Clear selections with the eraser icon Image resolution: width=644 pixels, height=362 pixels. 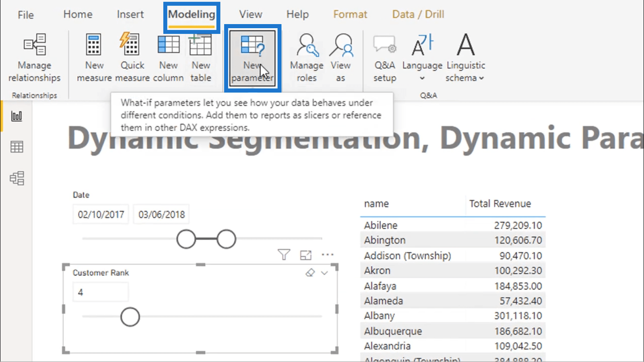(x=310, y=273)
